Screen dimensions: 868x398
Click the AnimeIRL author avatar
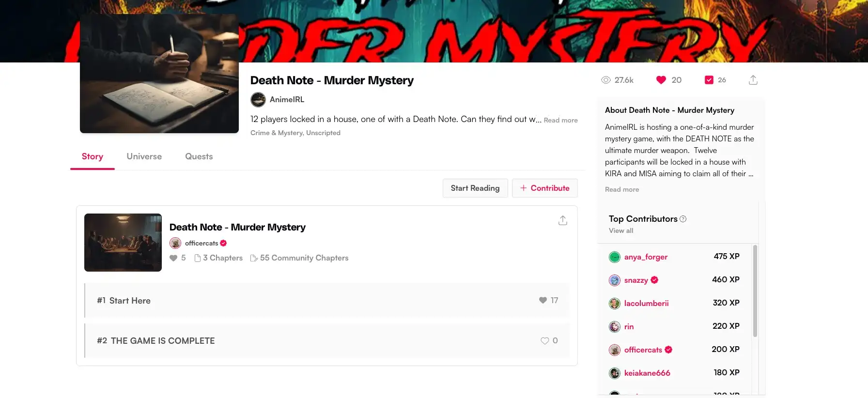tap(258, 100)
